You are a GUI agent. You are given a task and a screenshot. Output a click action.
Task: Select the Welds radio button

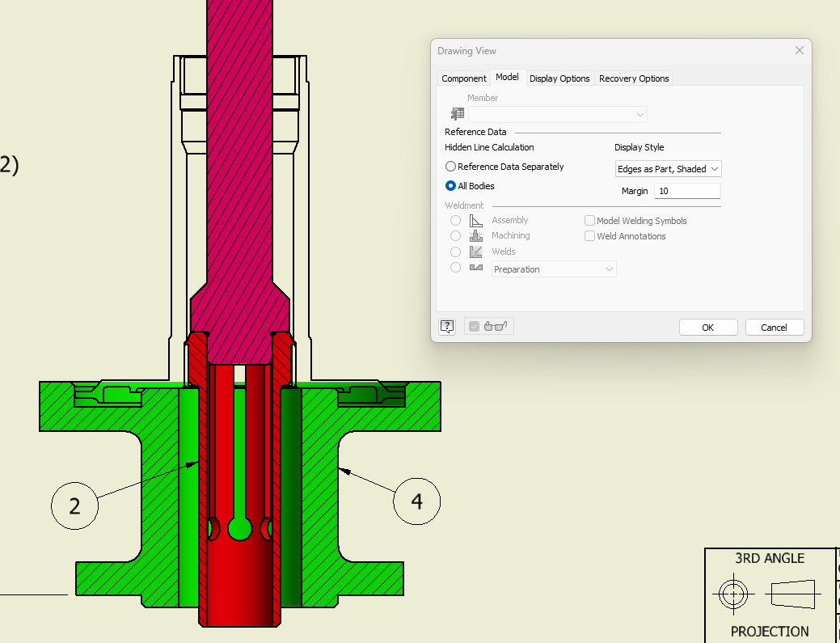click(x=455, y=252)
